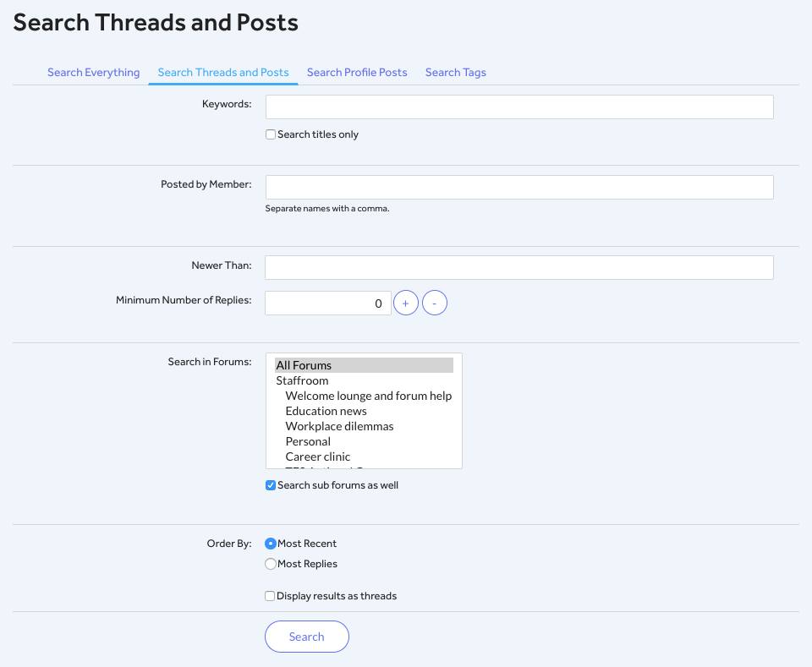Viewport: 812px width, 667px height.
Task: Uncheck Search sub forums as well
Action: [x=271, y=485]
